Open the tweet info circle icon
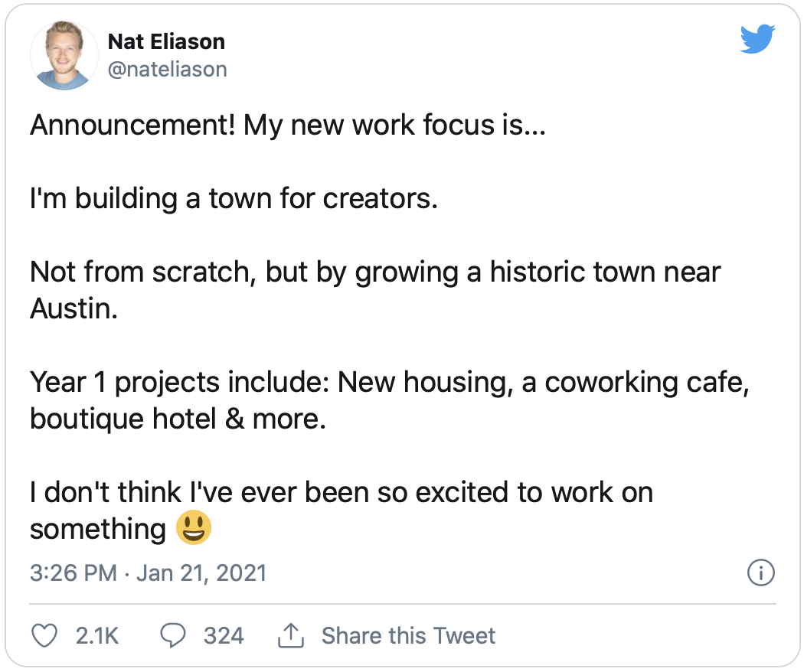804x672 pixels. tap(760, 573)
